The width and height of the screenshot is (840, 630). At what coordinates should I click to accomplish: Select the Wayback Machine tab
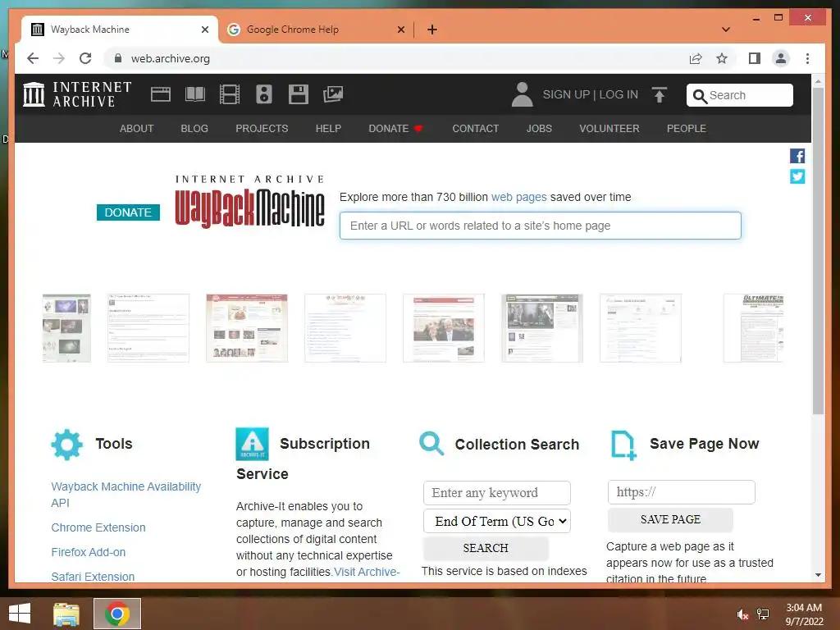[x=120, y=30]
